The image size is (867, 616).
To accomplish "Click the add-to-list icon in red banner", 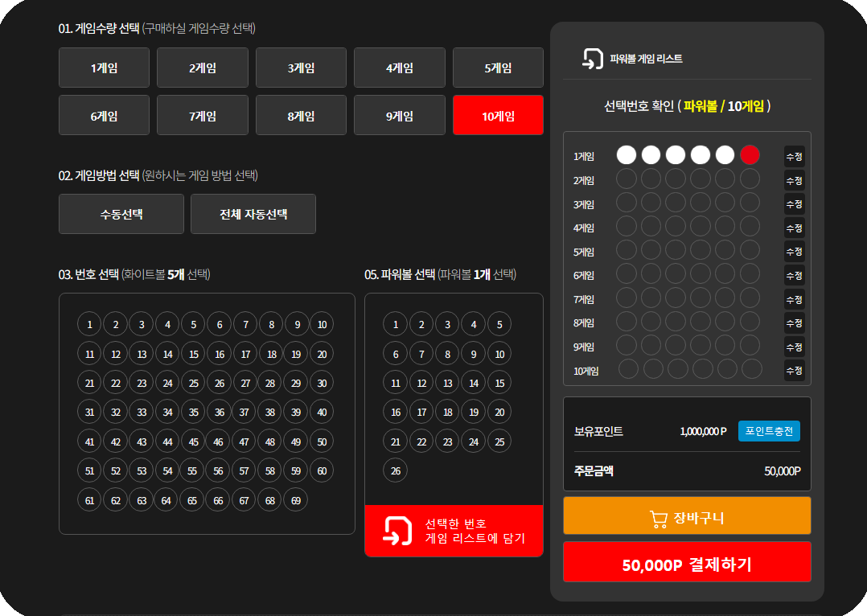I will pyautogui.click(x=397, y=531).
